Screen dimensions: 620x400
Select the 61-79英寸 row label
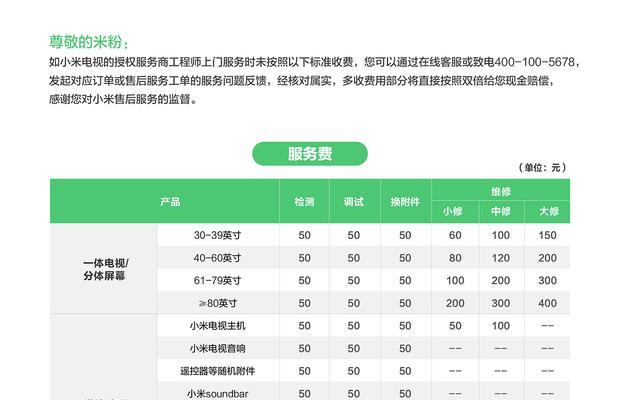coord(217,281)
